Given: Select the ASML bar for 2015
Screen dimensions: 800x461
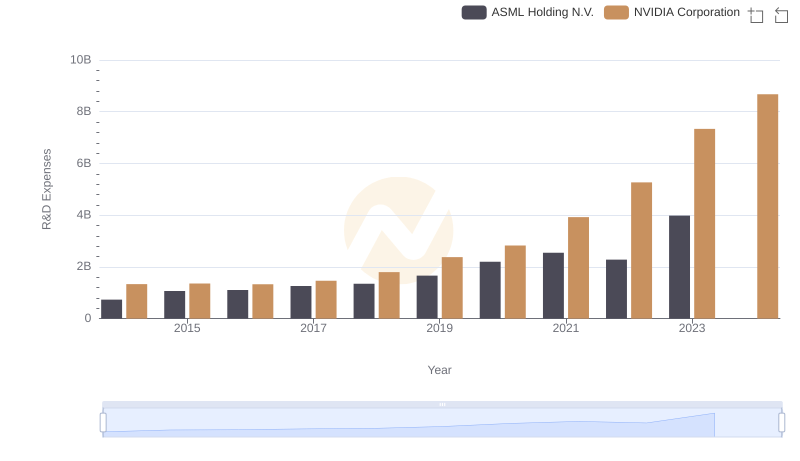Looking at the screenshot, I should click(x=174, y=304).
